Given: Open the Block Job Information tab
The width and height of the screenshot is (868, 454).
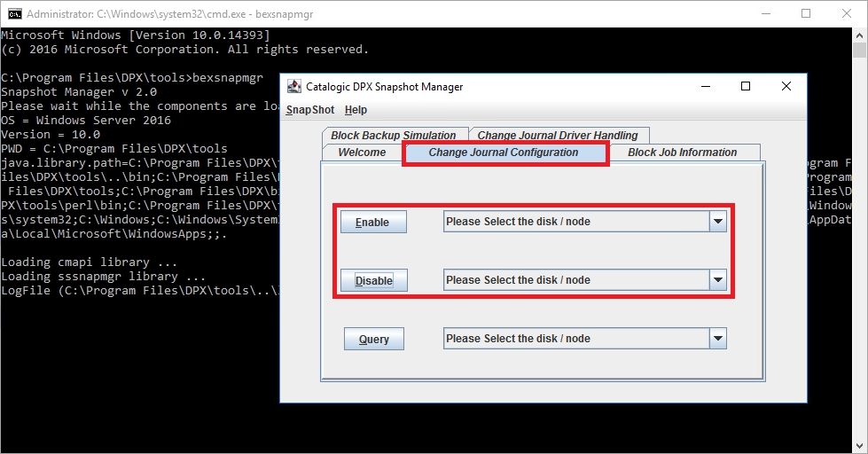Looking at the screenshot, I should pos(682,153).
